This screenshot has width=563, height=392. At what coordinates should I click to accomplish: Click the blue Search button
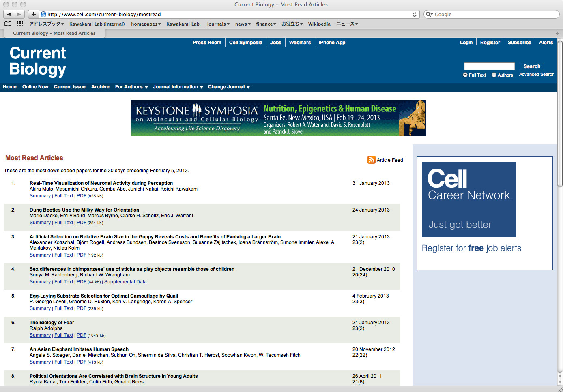(x=531, y=66)
